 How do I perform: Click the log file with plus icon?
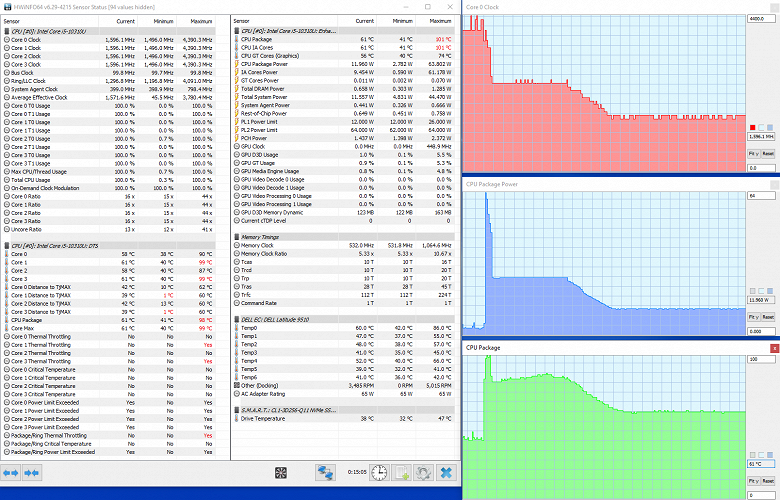click(x=401, y=473)
